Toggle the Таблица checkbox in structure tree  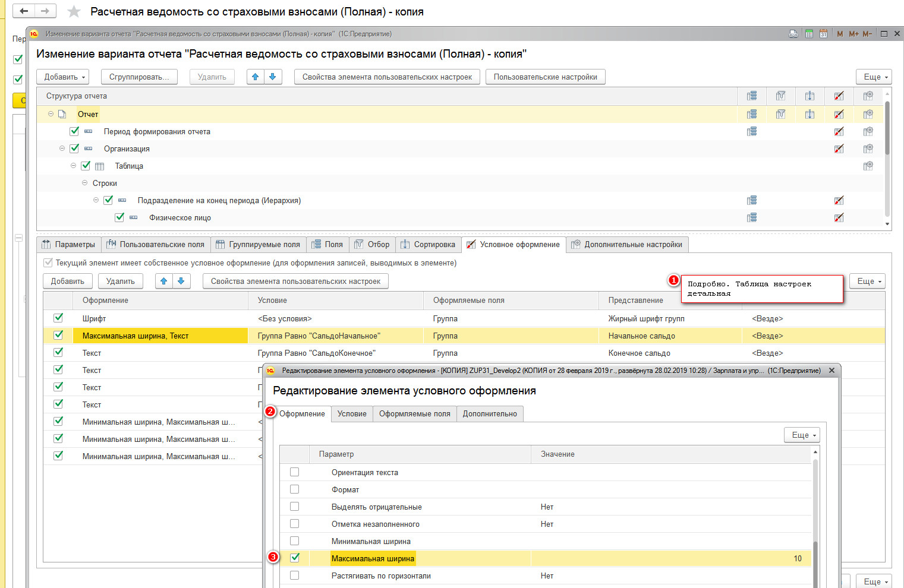[x=86, y=166]
